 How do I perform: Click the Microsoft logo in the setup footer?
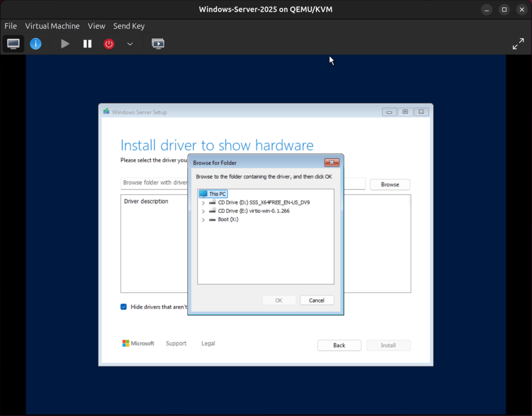[125, 343]
